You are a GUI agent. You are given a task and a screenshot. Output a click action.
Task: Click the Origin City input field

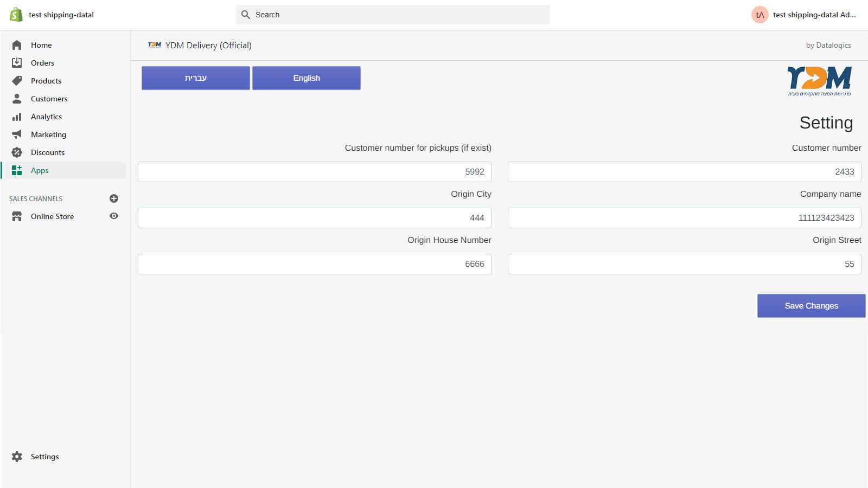(314, 217)
